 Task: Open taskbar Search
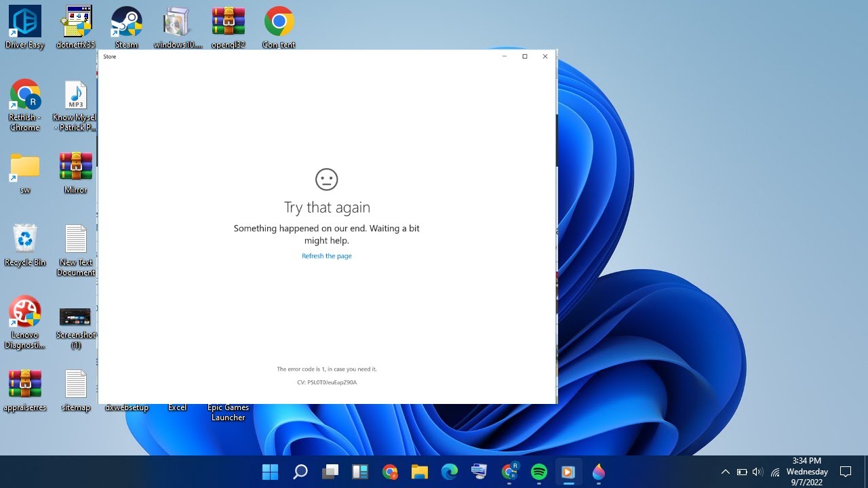click(300, 472)
